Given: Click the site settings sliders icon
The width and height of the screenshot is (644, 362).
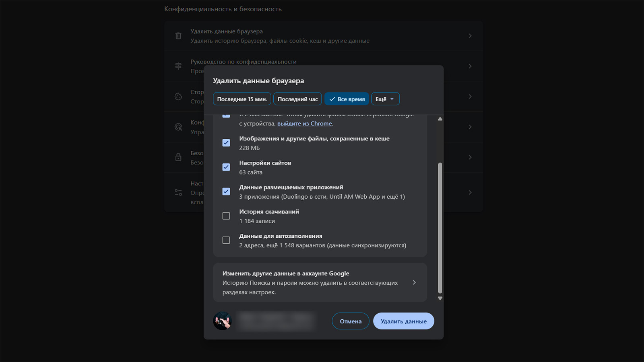Looking at the screenshot, I should point(178,192).
